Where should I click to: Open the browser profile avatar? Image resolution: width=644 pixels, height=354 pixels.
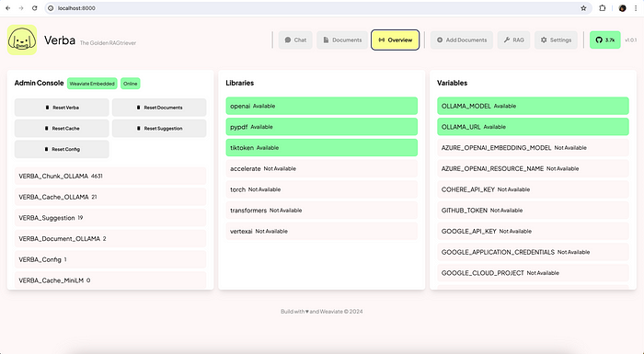622,7
